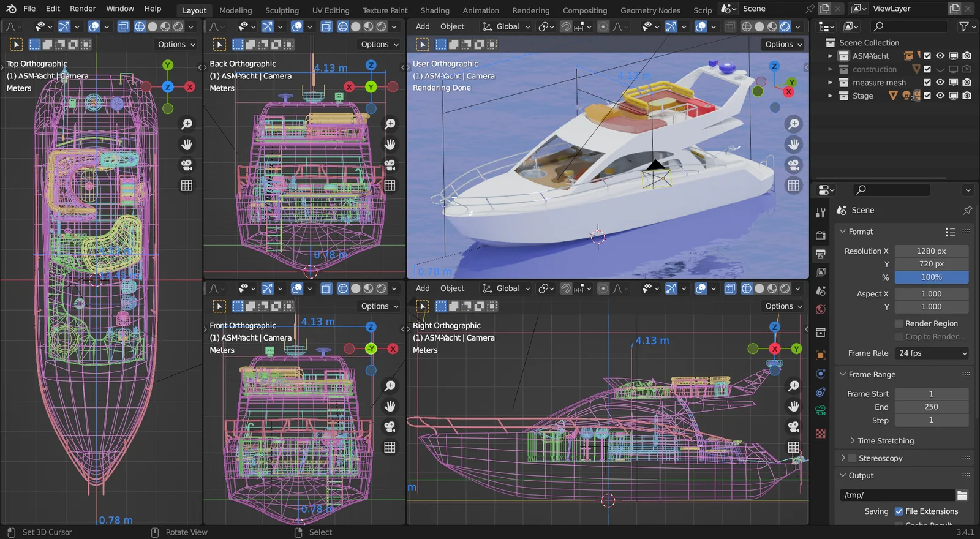Open Global transform orientation dropdown in User view

coord(507,26)
